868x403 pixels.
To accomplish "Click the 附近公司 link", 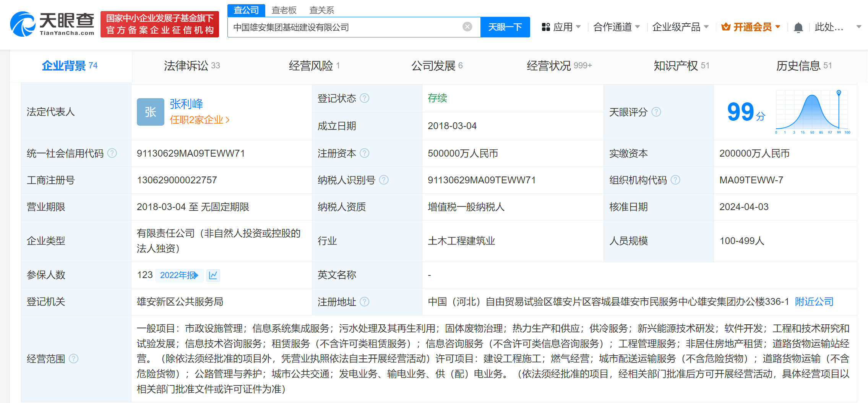I will [814, 302].
